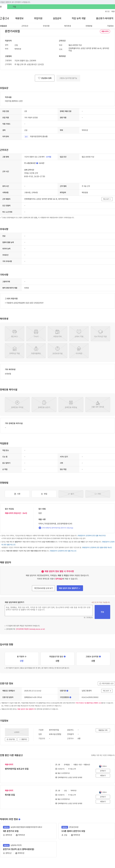
Task: Open the 지도 보기 dropdown by 근무 예정지
Action: (107, 199)
